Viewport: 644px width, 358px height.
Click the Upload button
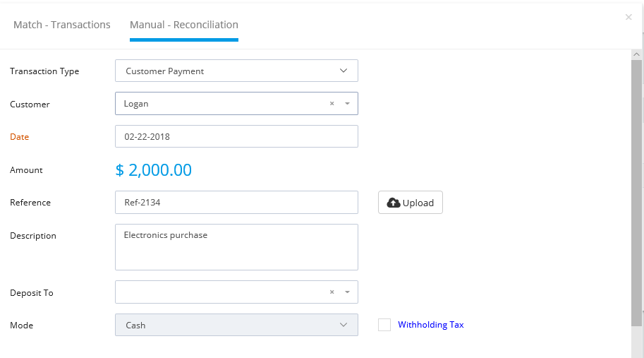(x=411, y=202)
